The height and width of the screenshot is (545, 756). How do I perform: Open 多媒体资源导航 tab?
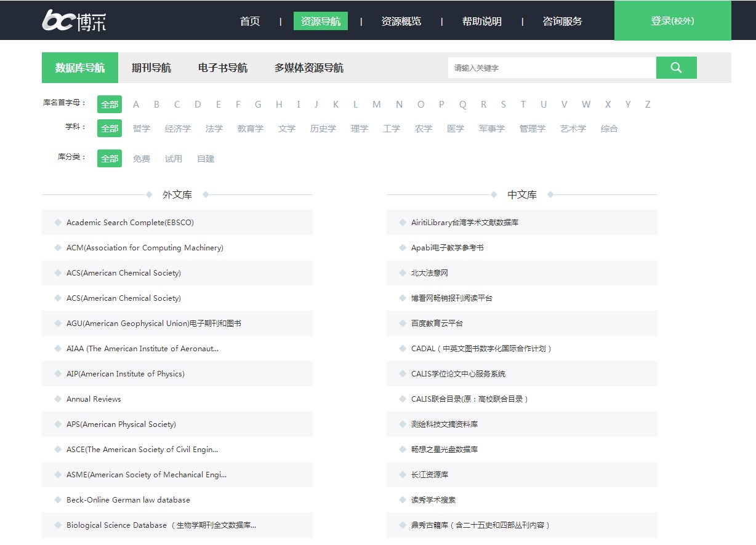tap(309, 68)
